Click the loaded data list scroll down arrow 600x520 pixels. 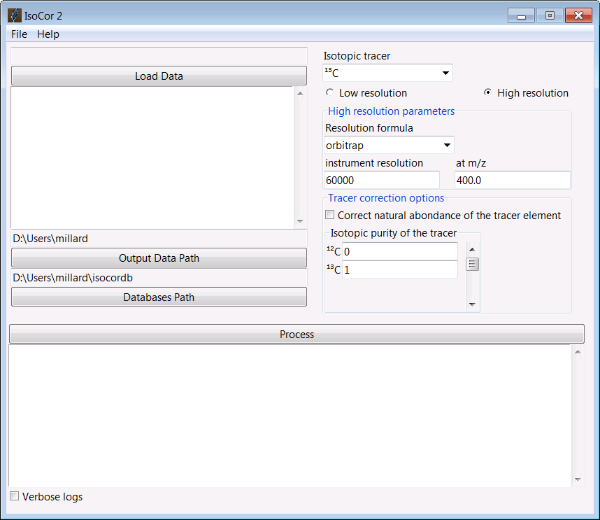(x=300, y=221)
